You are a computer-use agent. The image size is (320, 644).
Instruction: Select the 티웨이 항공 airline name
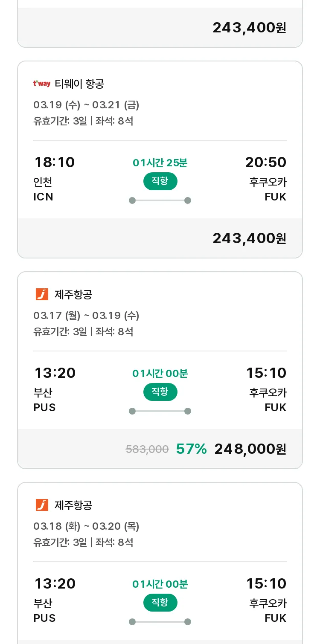click(79, 84)
